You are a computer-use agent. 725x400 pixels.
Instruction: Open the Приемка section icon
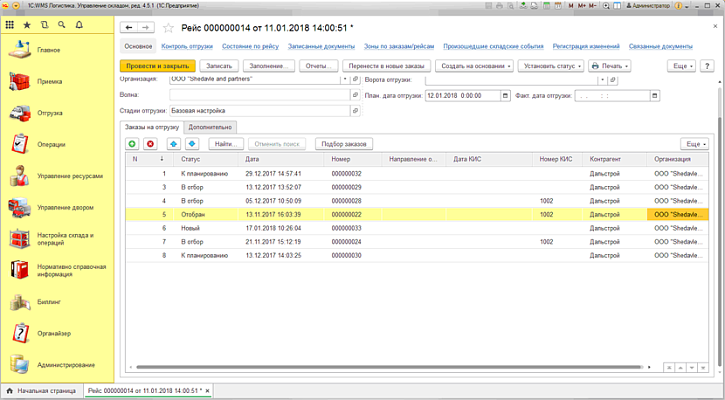[x=19, y=82]
